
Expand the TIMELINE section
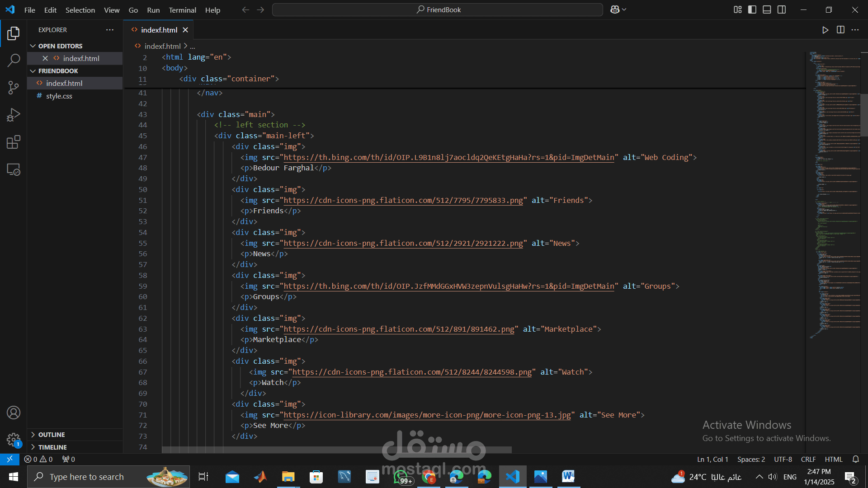coord(52,447)
